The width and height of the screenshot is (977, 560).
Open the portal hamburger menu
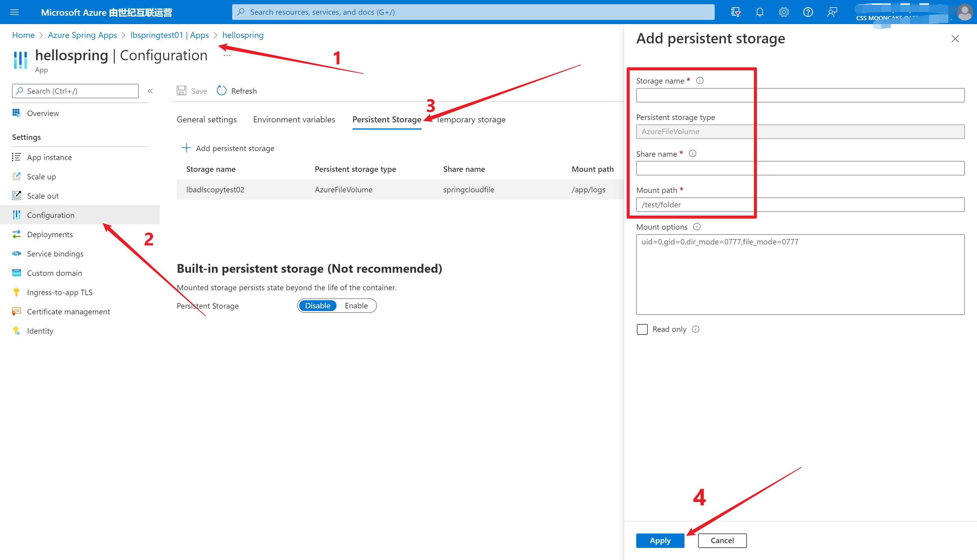(14, 12)
